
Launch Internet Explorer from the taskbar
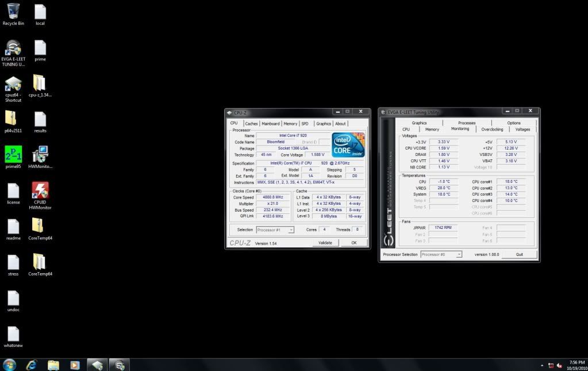click(32, 365)
